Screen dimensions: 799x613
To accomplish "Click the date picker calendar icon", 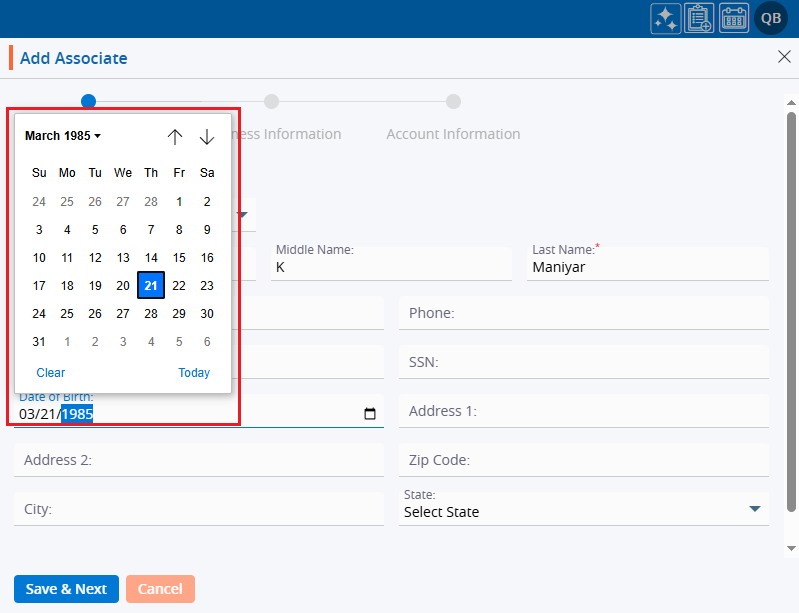I will (370, 414).
